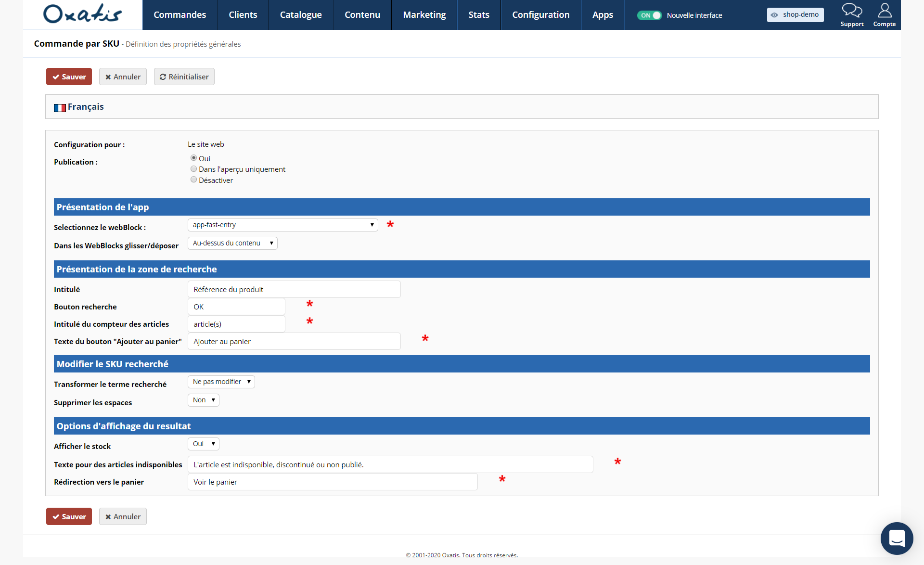This screenshot has width=924, height=565.
Task: Click the eye icon in shop-demo
Action: coord(774,15)
